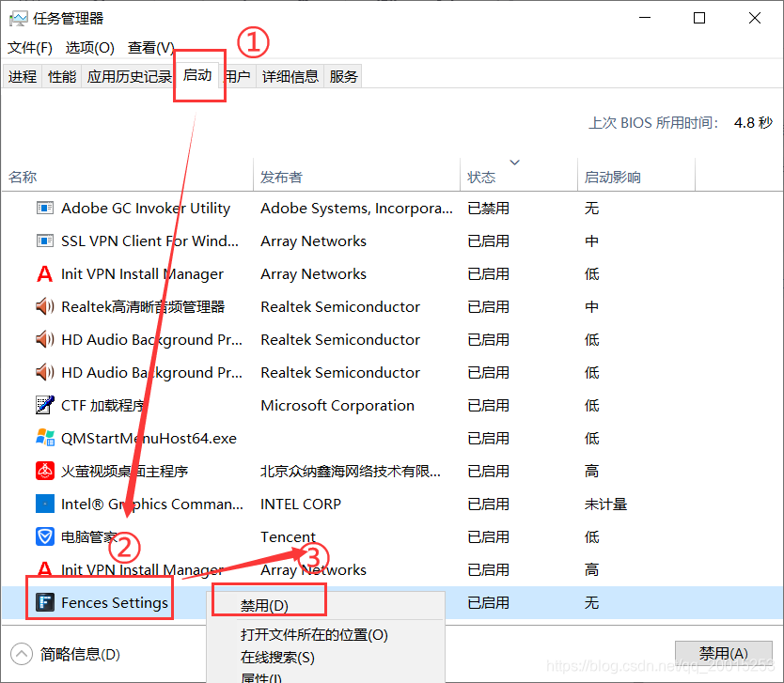Click the 火萤视频桌面主程序 red icon
The width and height of the screenshot is (784, 683).
[45, 471]
